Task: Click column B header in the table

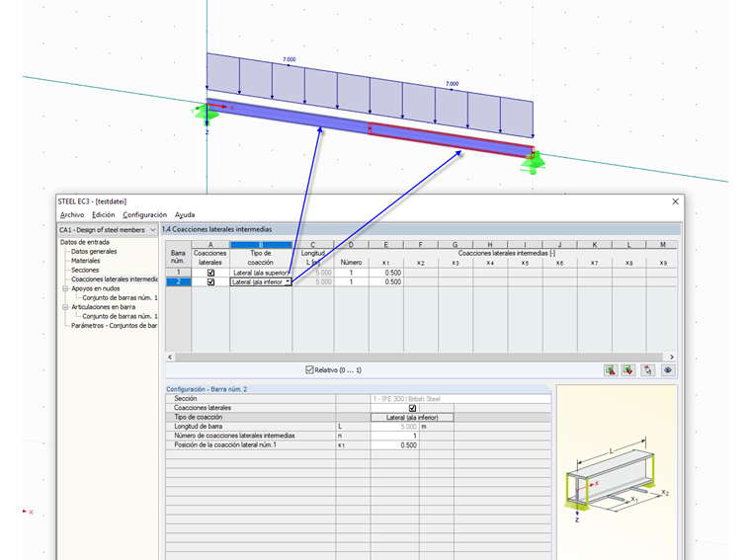Action: click(x=261, y=245)
